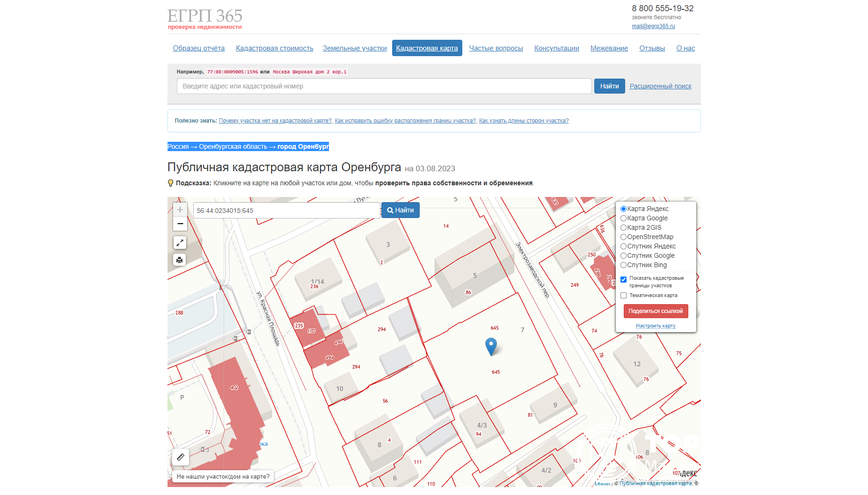Screen dimensions: 868x495
Task: Open the Кадастровая стоимость menu item
Action: [x=274, y=48]
